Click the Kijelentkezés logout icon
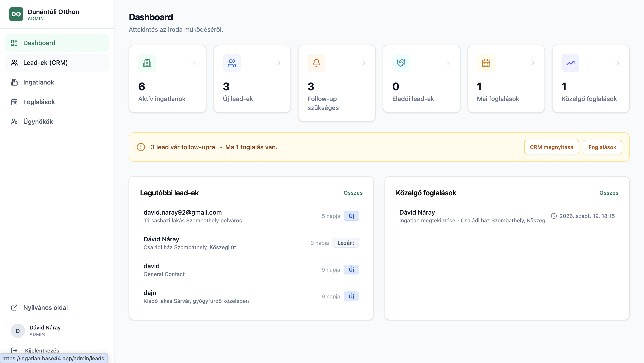Viewport: 644px width, 363px height. coord(14,350)
